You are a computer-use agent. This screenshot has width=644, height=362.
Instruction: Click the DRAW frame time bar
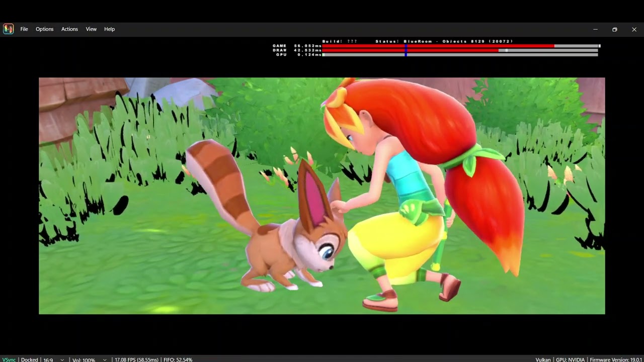[x=460, y=50]
